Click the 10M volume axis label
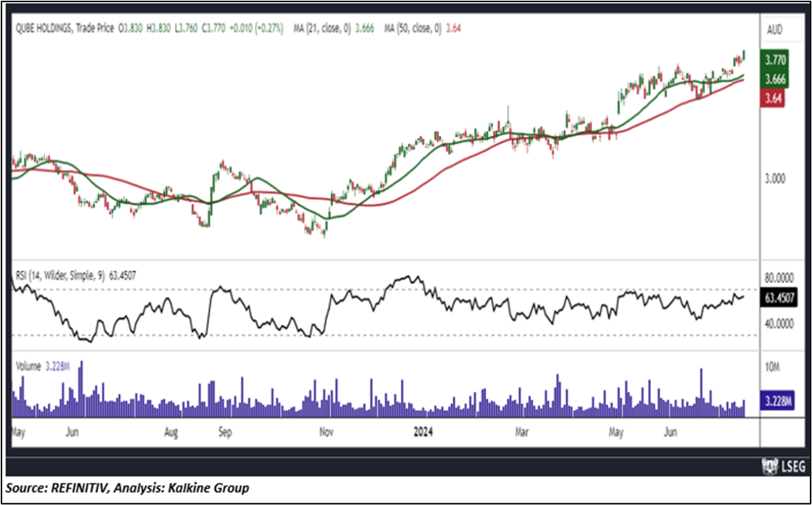 coord(772,367)
